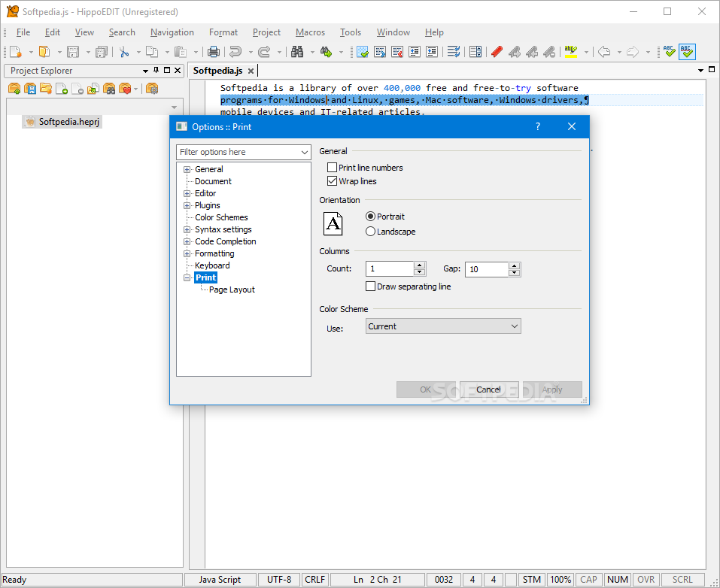This screenshot has width=720, height=588.
Task: Click the Open file toolbar icon
Action: 44,52
